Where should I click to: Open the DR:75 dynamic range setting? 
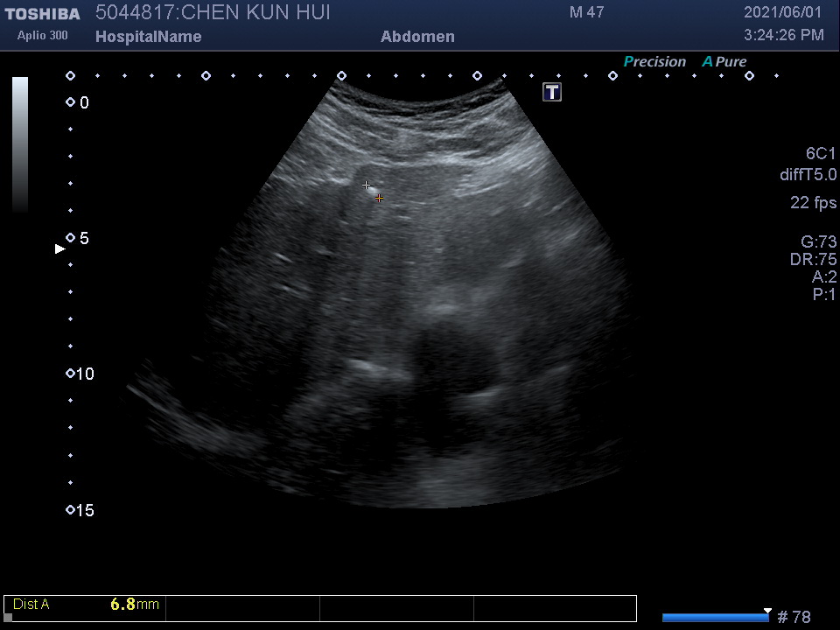click(813, 260)
